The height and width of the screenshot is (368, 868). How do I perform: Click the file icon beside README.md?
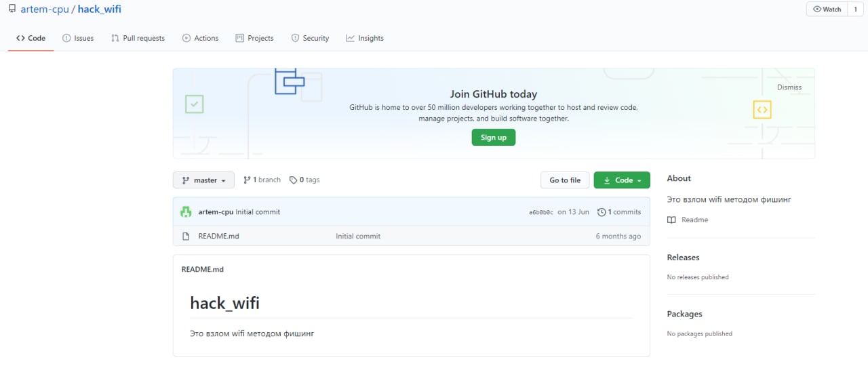tap(186, 236)
